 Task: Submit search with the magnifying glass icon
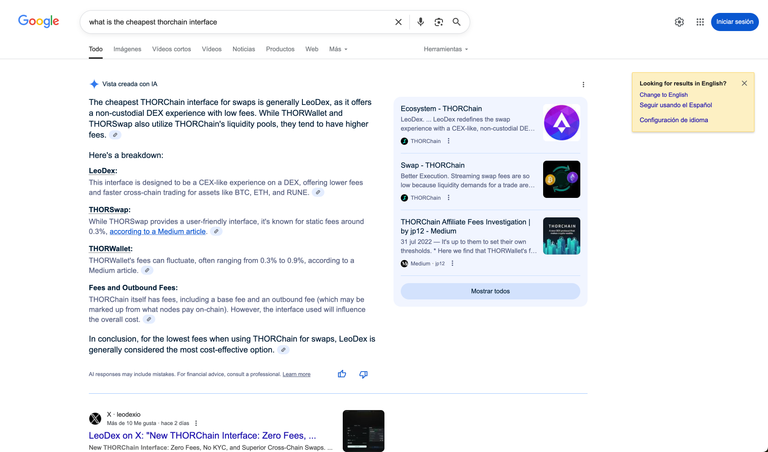click(x=456, y=22)
